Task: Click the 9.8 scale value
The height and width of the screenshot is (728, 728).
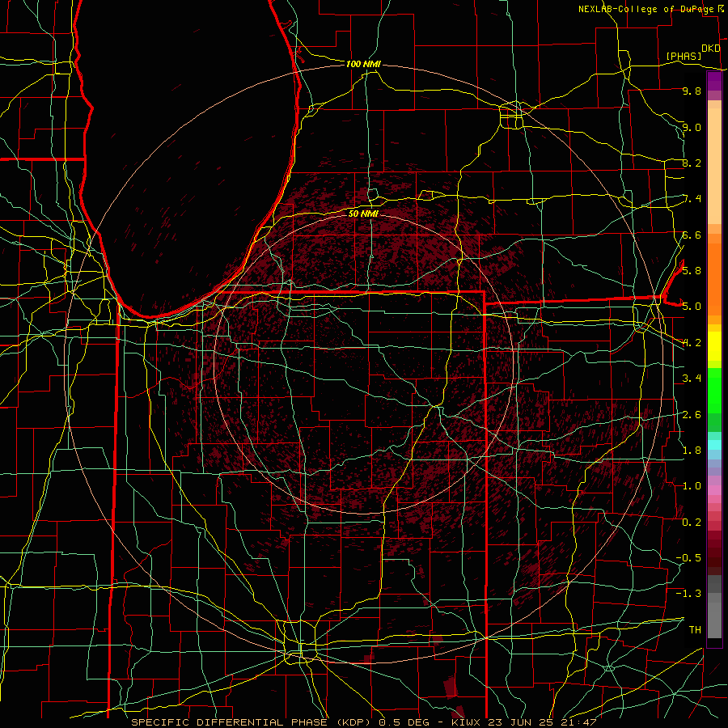Action: [x=692, y=91]
